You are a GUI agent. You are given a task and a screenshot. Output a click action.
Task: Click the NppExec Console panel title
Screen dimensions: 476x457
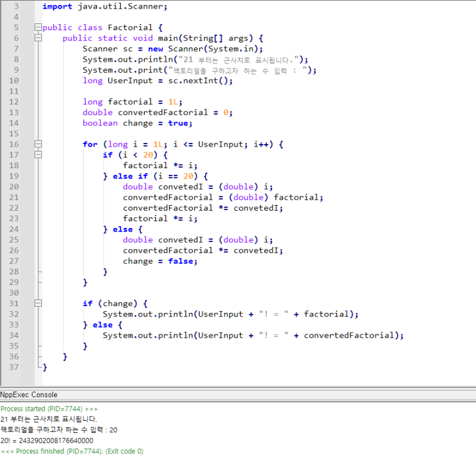(x=29, y=395)
